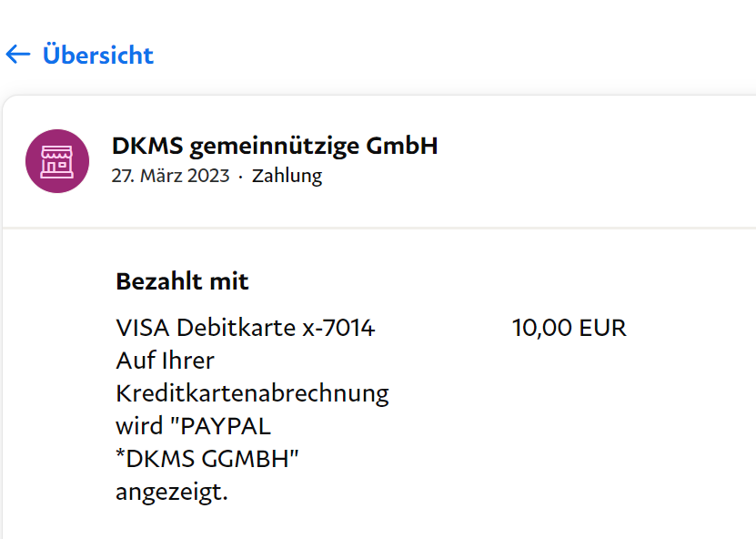Viewport: 756px width, 539px height.
Task: Select the DKMS gemeinnützige GmbH title
Action: pos(275,146)
